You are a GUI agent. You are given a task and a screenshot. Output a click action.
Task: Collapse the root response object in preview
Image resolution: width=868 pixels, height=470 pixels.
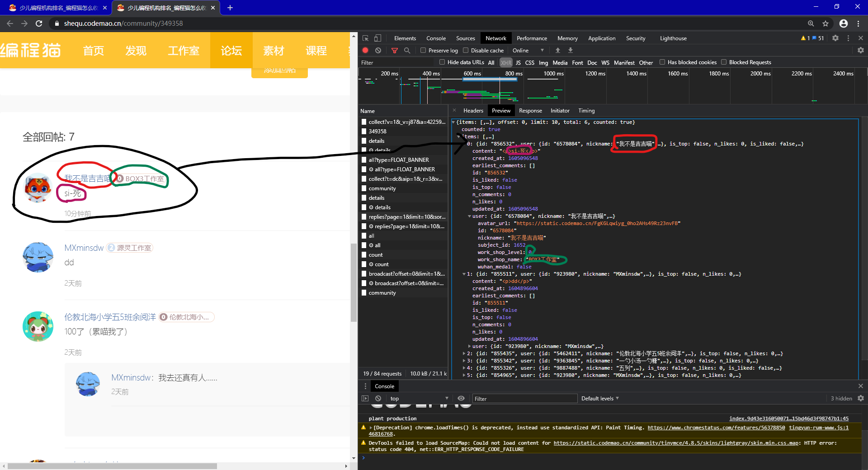(x=453, y=122)
